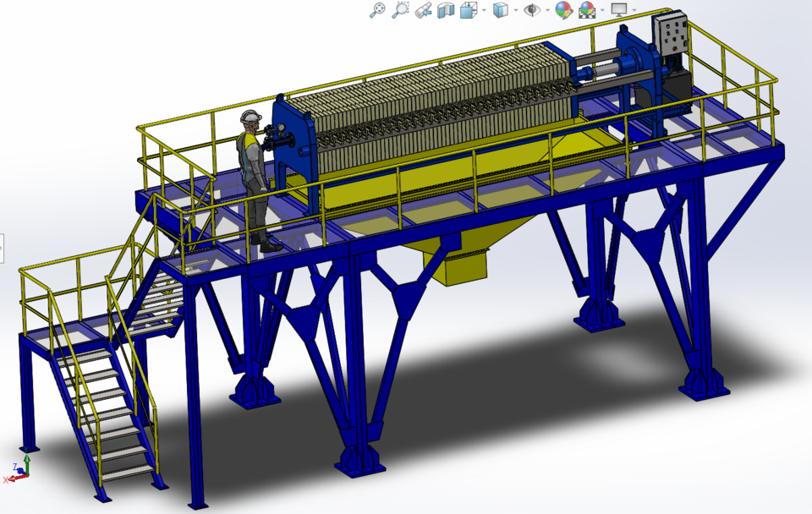Toggle visibility with Hide/Show Items
The image size is (812, 514).
pos(534,11)
